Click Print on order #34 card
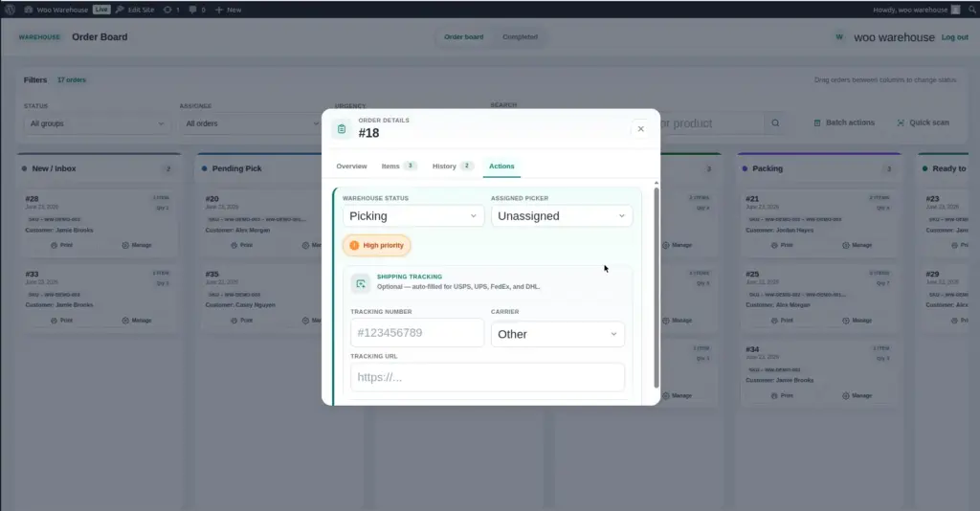This screenshot has height=511, width=980. coord(782,396)
